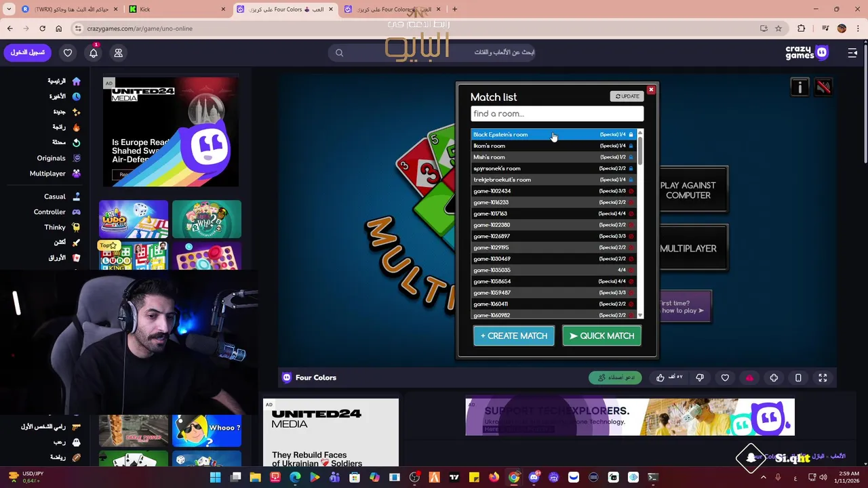Open the game info 'i' icon
868x488 pixels.
coord(800,87)
